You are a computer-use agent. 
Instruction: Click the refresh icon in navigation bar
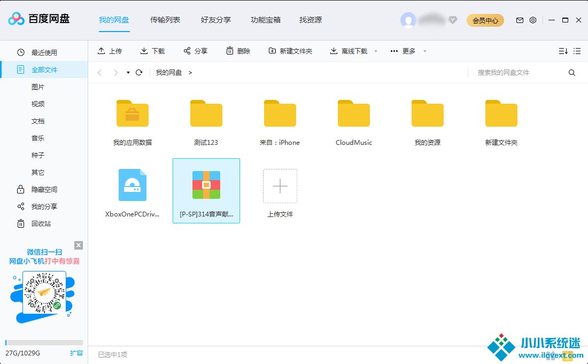click(139, 73)
